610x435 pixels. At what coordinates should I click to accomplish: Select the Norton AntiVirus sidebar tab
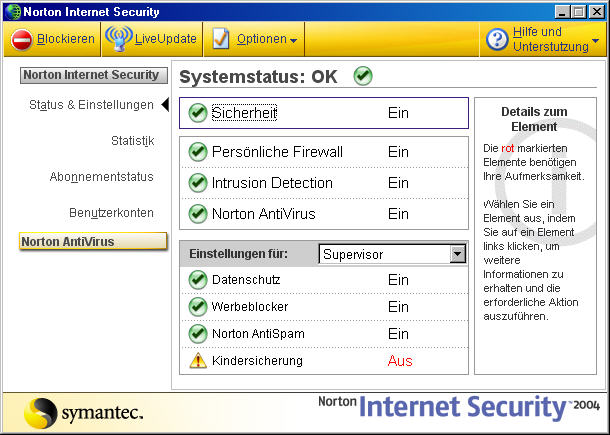click(x=93, y=241)
